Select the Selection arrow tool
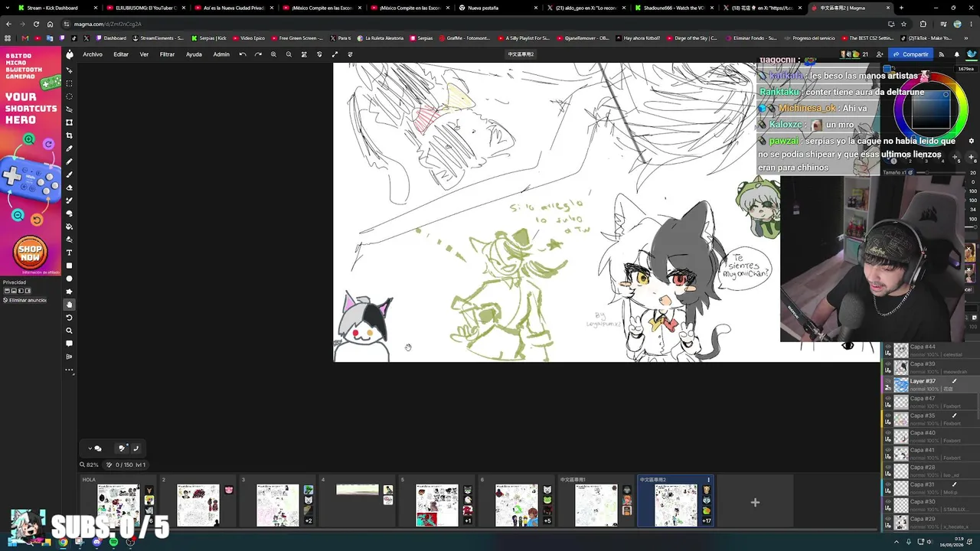The image size is (980, 551). [69, 70]
